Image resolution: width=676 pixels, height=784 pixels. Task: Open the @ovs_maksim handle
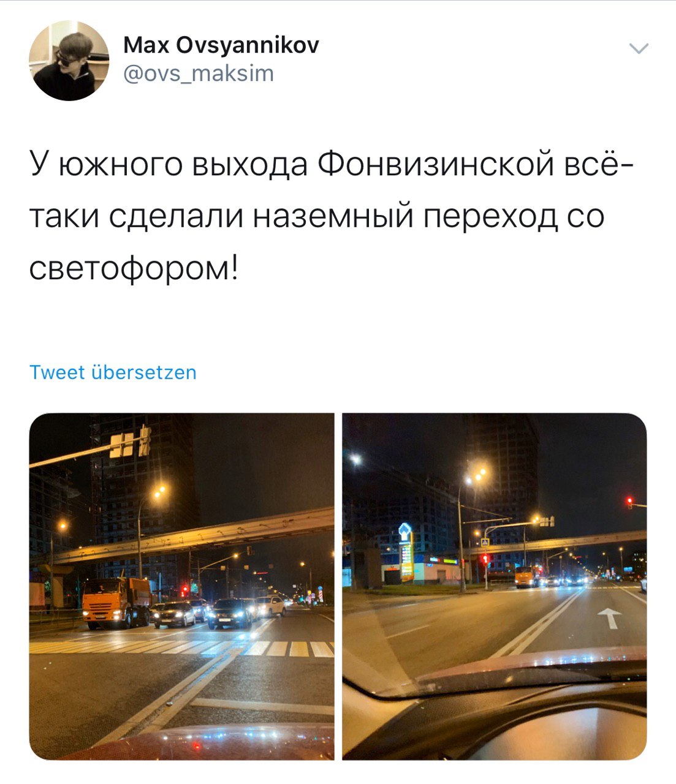tap(199, 74)
